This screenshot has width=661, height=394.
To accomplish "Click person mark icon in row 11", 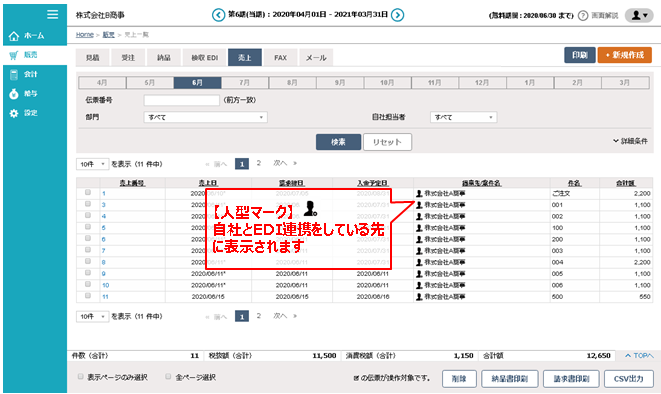I will 419,297.
